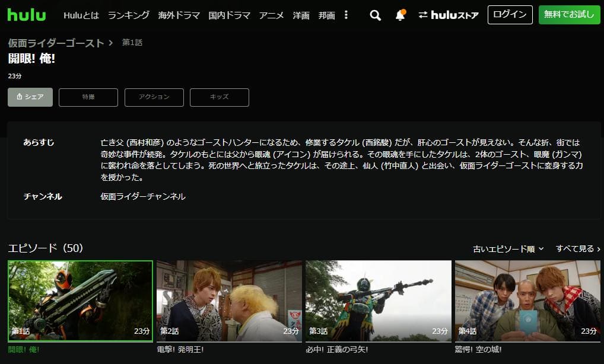This screenshot has height=364, width=604.
Task: Open the 国内ドラマ menu item
Action: click(229, 15)
